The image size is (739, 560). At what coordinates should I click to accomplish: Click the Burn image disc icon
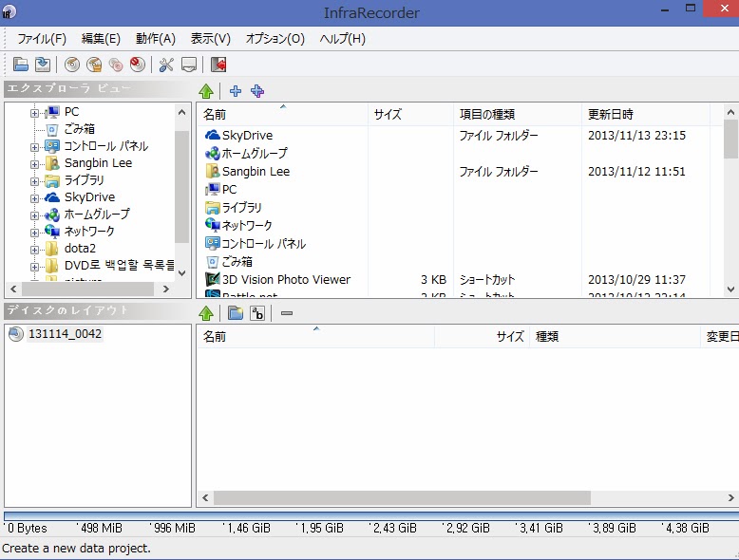pyautogui.click(x=94, y=64)
